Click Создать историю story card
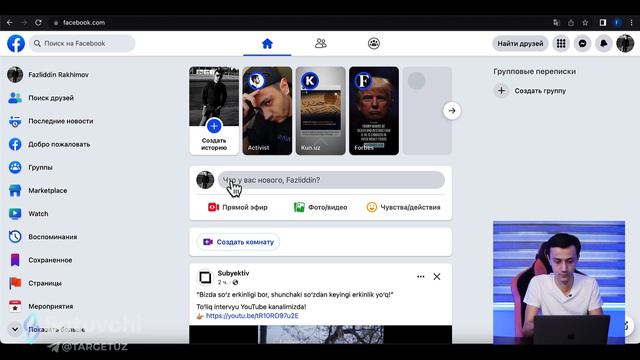The width and height of the screenshot is (640, 360). pos(214,111)
